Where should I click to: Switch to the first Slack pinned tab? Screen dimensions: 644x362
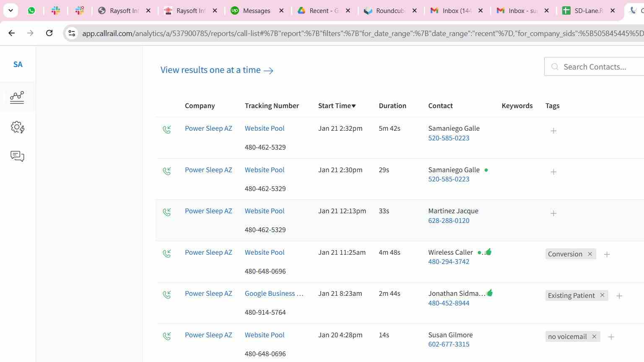[x=56, y=10]
